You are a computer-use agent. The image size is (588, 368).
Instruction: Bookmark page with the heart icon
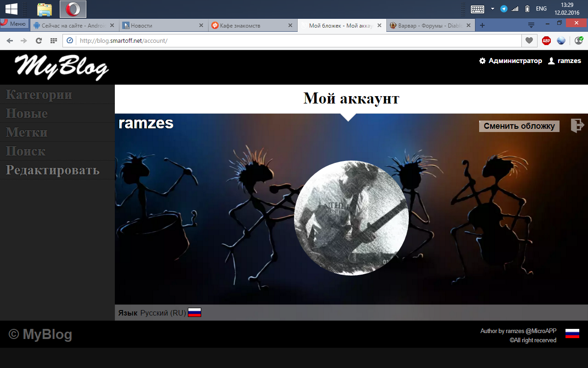pos(529,40)
